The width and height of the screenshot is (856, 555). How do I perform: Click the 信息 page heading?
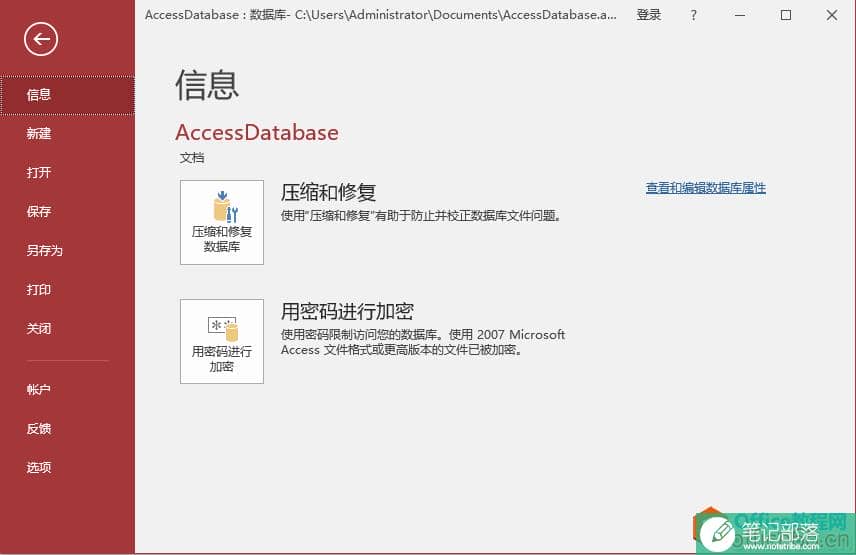pos(207,85)
